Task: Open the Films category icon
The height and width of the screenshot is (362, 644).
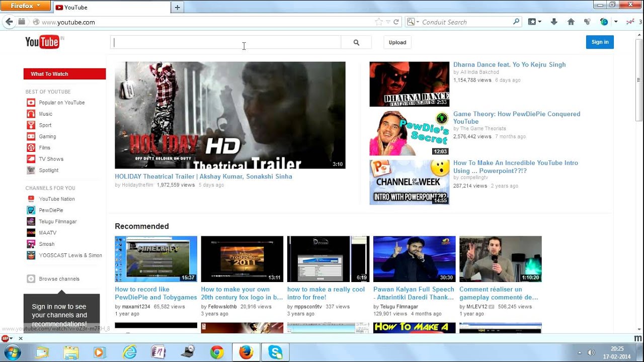Action: pos(31,148)
